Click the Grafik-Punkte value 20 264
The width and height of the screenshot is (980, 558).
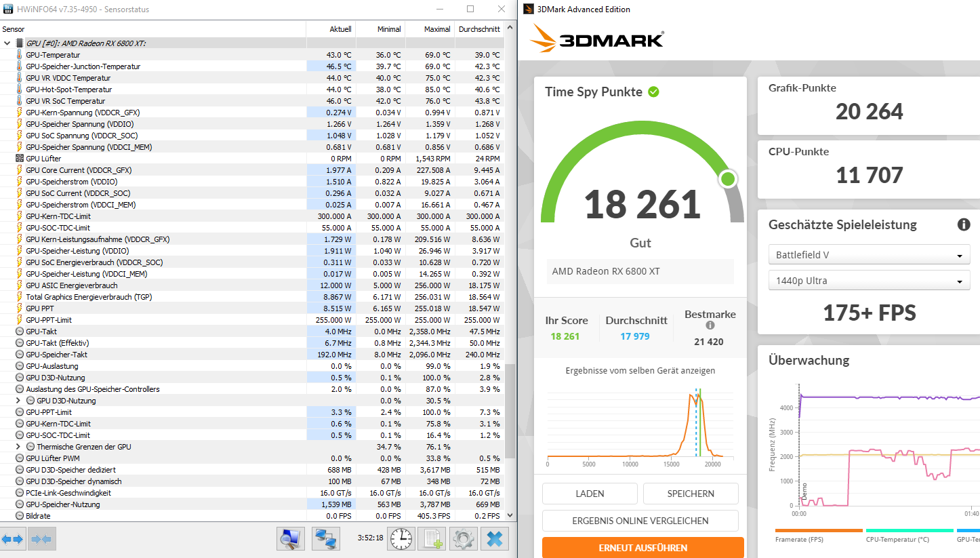click(870, 111)
